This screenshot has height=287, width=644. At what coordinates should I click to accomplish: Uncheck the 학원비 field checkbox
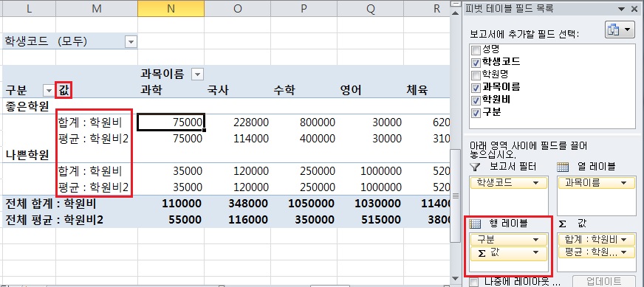click(x=476, y=100)
